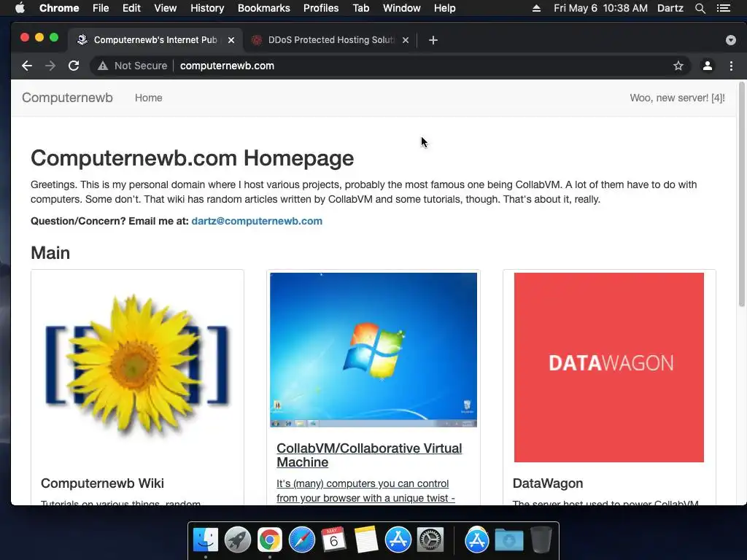Open the Trash in the dock

(541, 540)
